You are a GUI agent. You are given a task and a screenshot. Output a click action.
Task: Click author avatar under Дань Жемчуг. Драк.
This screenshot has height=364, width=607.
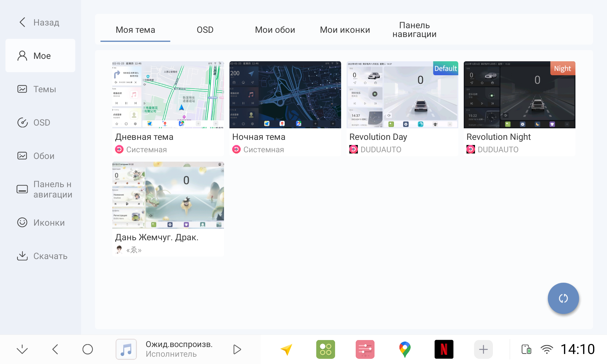pyautogui.click(x=119, y=250)
